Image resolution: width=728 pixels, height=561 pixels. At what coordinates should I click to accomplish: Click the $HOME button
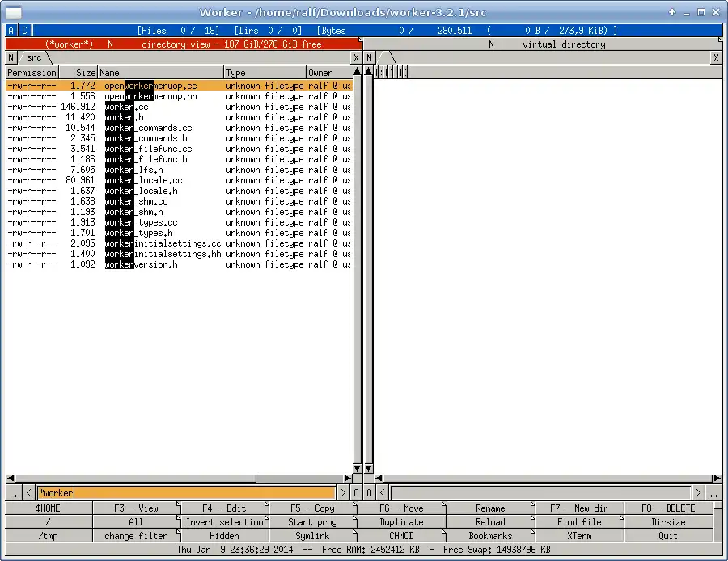coord(49,508)
